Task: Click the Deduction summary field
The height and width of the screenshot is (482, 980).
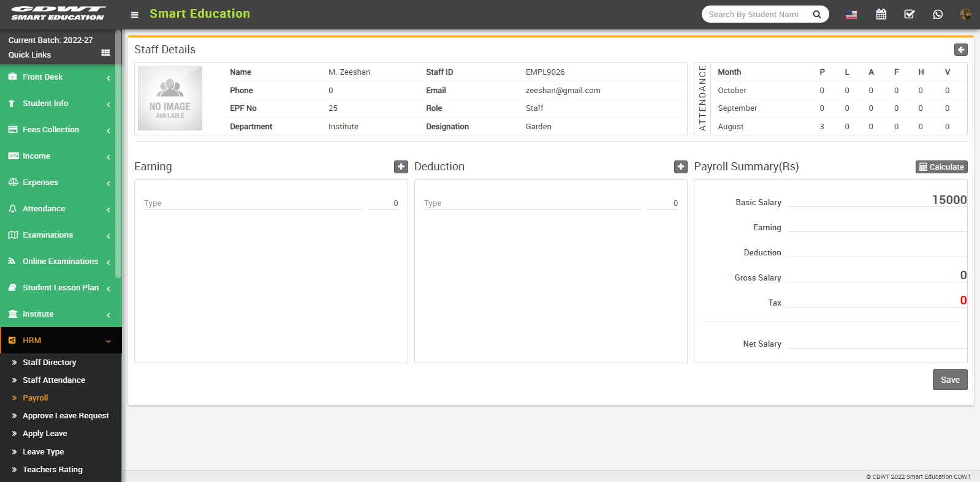Action: click(877, 250)
